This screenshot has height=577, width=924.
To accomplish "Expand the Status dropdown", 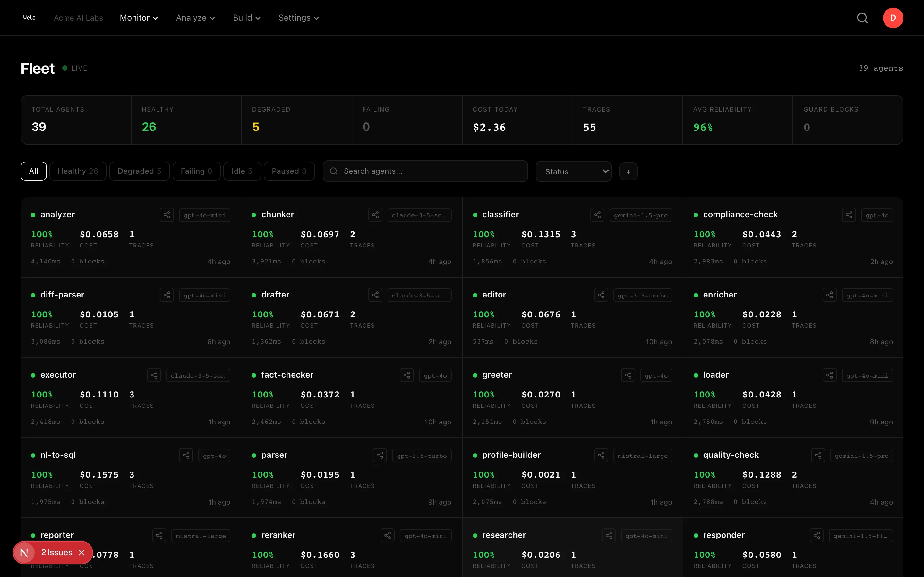I will (x=573, y=171).
